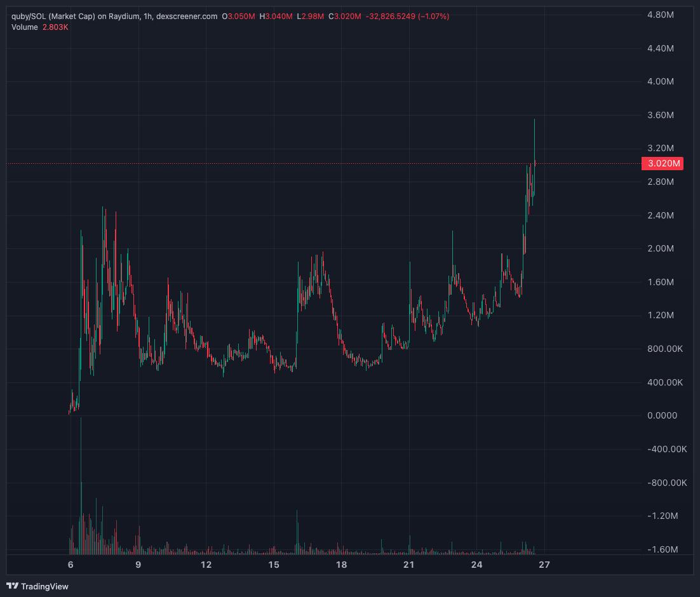The image size is (700, 597).
Task: Click date label 6 on time axis
Action: point(71,565)
